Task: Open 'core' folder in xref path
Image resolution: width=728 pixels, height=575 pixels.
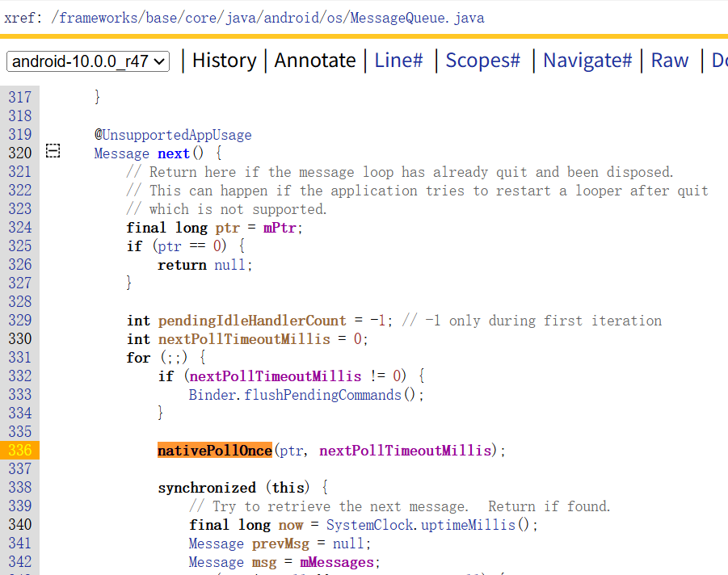Action: 201,18
